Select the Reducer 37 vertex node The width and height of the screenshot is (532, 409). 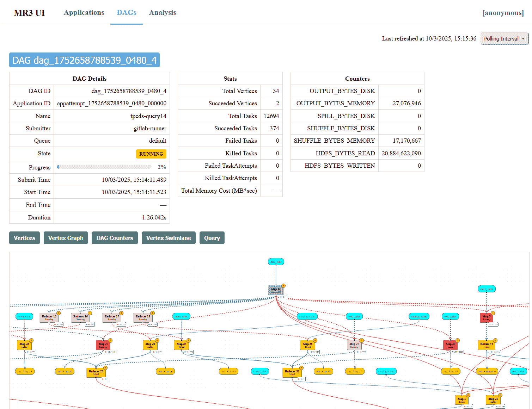292,373
